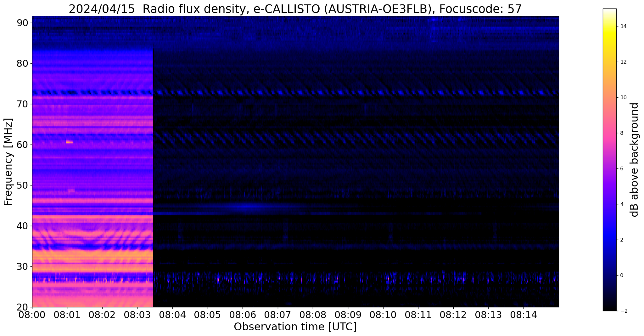
Task: Click the 08:11 time tick label
Action: pos(418,314)
